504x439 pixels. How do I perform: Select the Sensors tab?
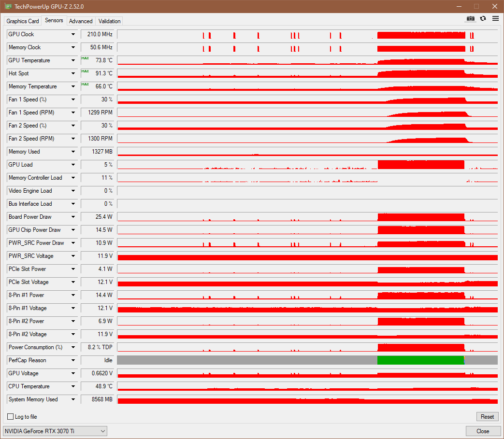pyautogui.click(x=54, y=20)
